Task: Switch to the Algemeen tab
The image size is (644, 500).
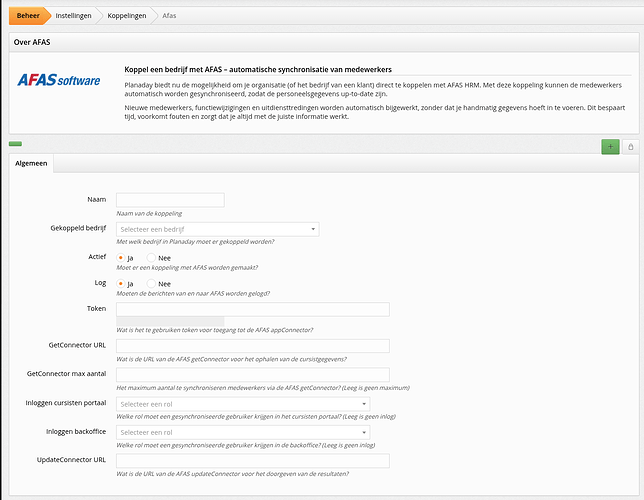Action: pyautogui.click(x=31, y=164)
